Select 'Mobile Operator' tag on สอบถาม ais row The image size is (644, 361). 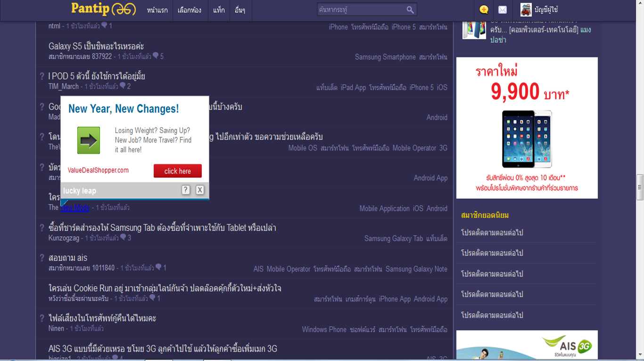tap(289, 269)
